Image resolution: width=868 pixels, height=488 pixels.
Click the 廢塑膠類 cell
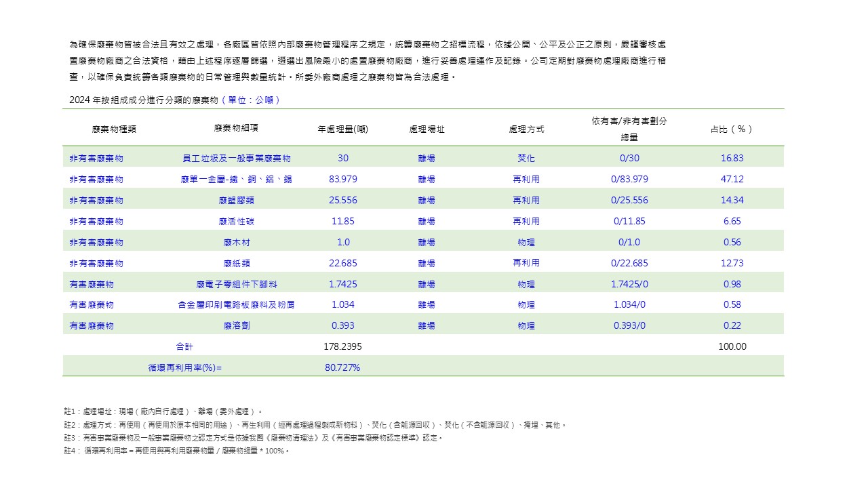(236, 201)
